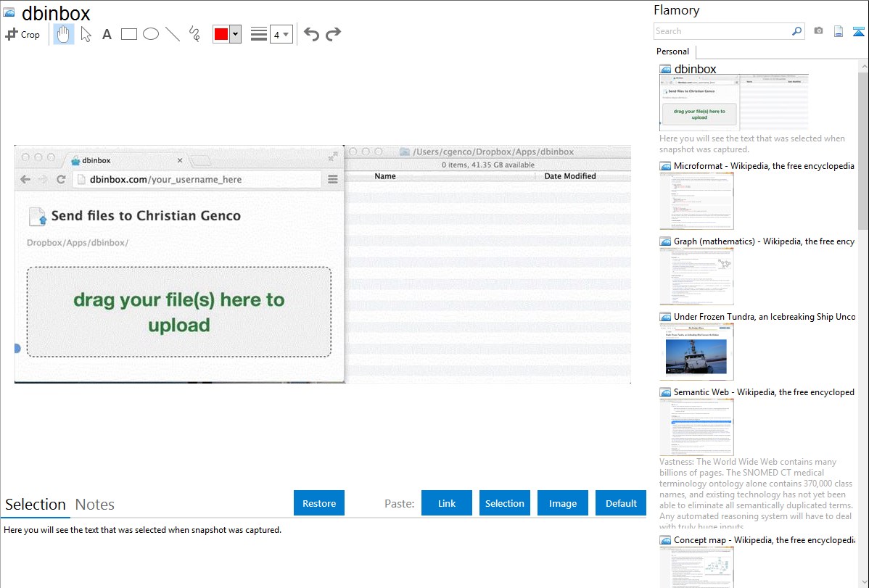
Task: Click the large dbinbox heading at top left
Action: (56, 13)
